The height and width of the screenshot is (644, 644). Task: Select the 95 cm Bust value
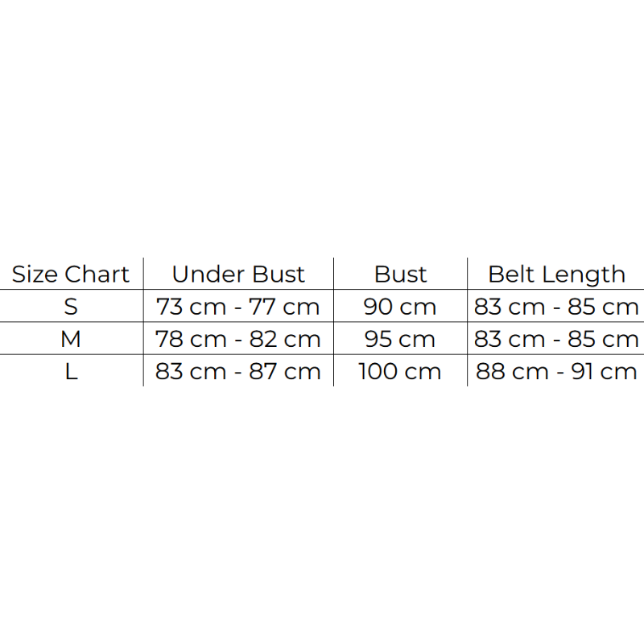(400, 339)
